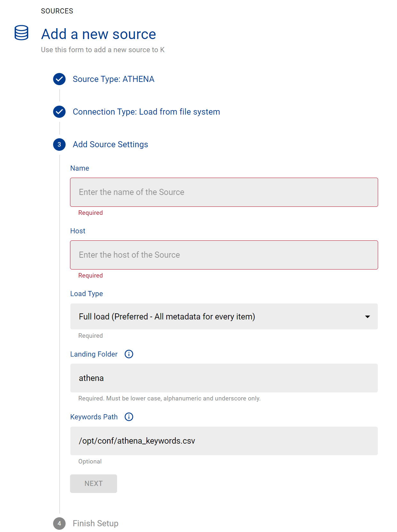Click the step 3 number circle
Viewport: 397px width, 532px height.
coord(59,144)
